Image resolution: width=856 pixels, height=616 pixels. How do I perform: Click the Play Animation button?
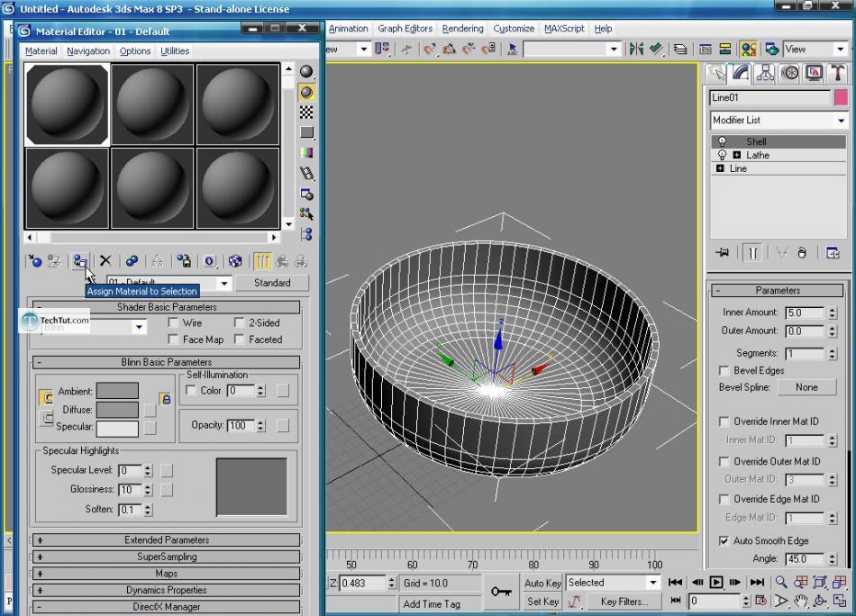point(716,583)
